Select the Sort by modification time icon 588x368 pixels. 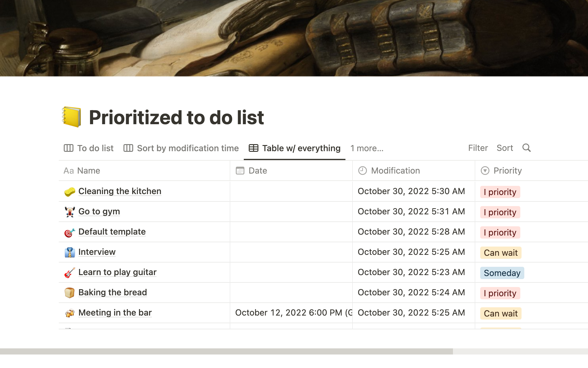(129, 148)
